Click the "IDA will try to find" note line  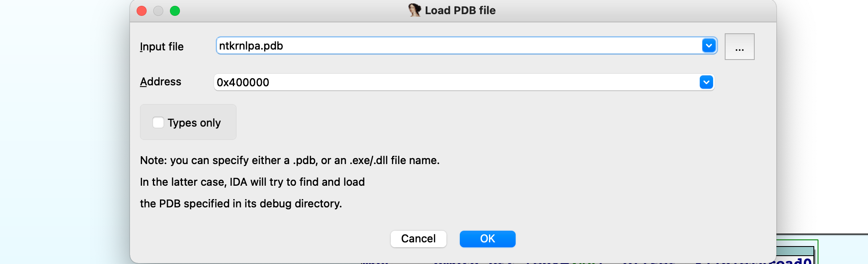(x=252, y=182)
